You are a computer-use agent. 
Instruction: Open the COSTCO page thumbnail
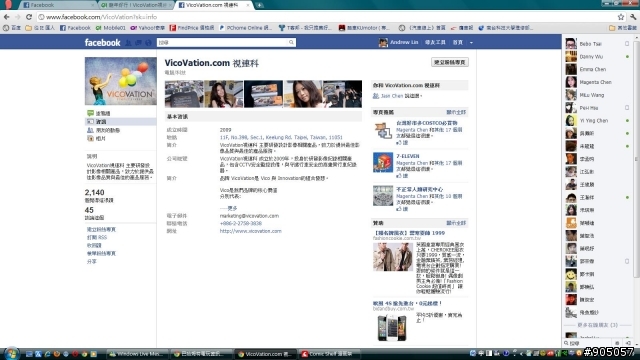383,131
